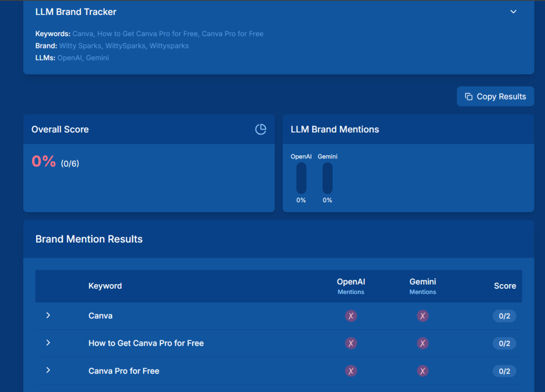Click the OpenAI progress bar in Brand Mentions
The height and width of the screenshot is (392, 545).
(301, 178)
